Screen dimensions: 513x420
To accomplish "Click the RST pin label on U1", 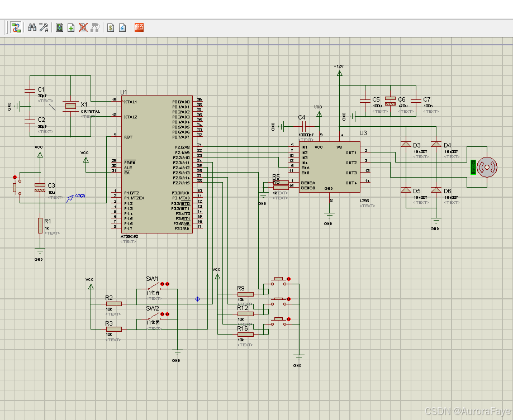I will click(x=129, y=137).
